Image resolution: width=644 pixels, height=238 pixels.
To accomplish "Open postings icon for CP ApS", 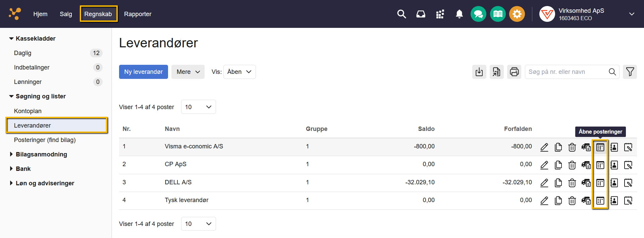I will (x=600, y=165).
